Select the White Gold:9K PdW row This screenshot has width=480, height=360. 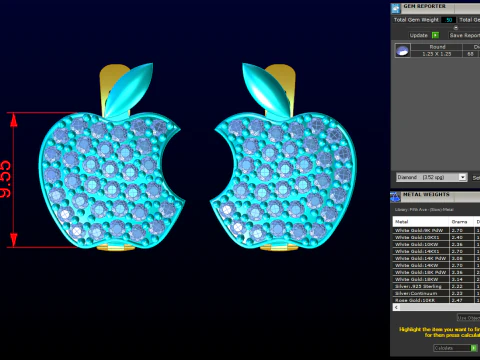(x=436, y=230)
